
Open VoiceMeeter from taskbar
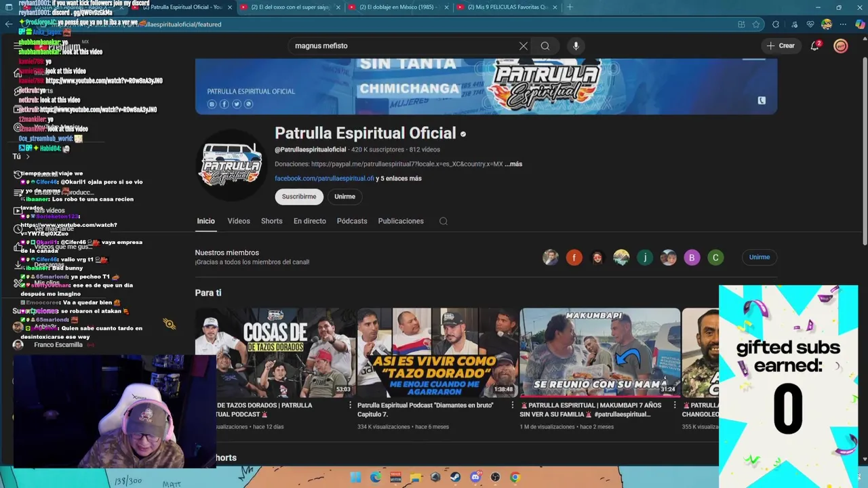coord(395,477)
